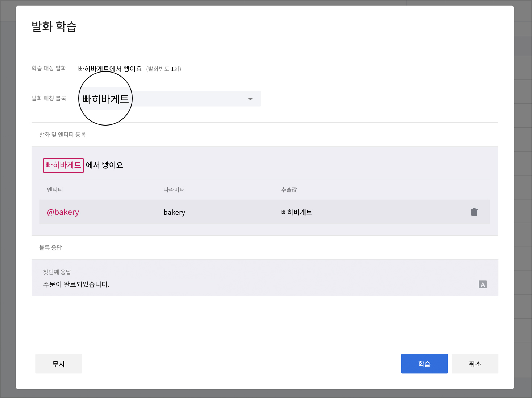Click the @bakery entity link
Screen dimensions: 532x398
(63, 212)
